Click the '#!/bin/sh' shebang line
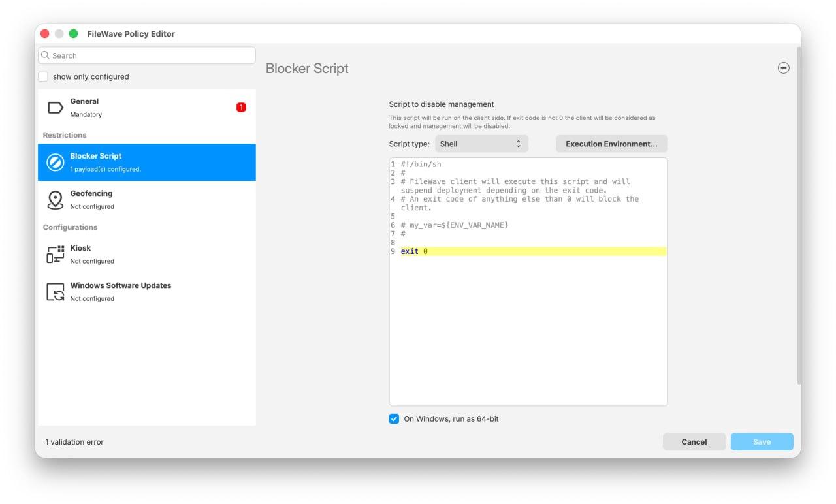 (x=421, y=165)
